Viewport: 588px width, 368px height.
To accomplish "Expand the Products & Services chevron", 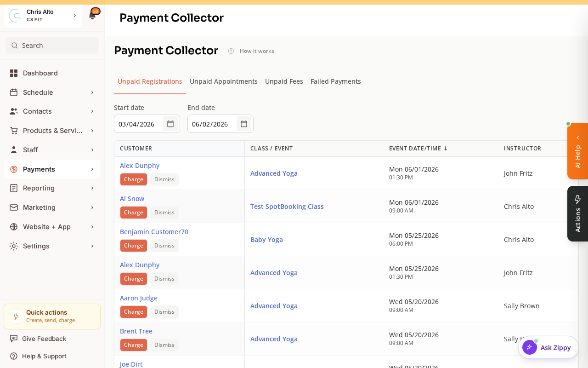I will 92,131.
